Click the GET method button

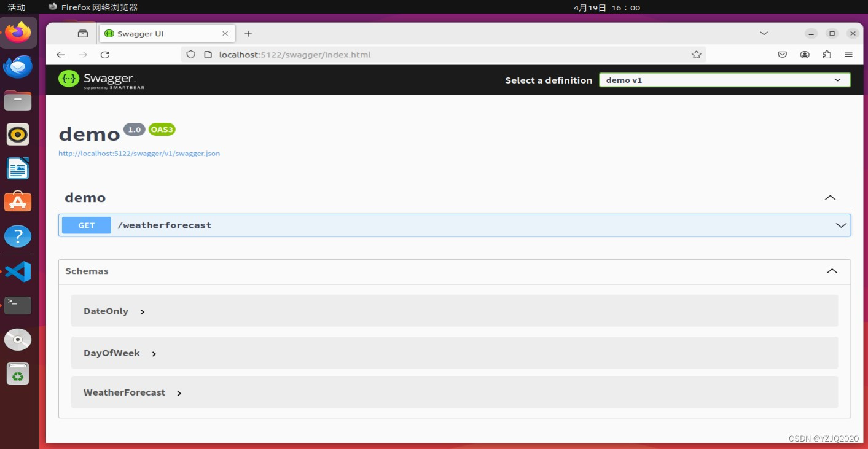click(x=87, y=225)
